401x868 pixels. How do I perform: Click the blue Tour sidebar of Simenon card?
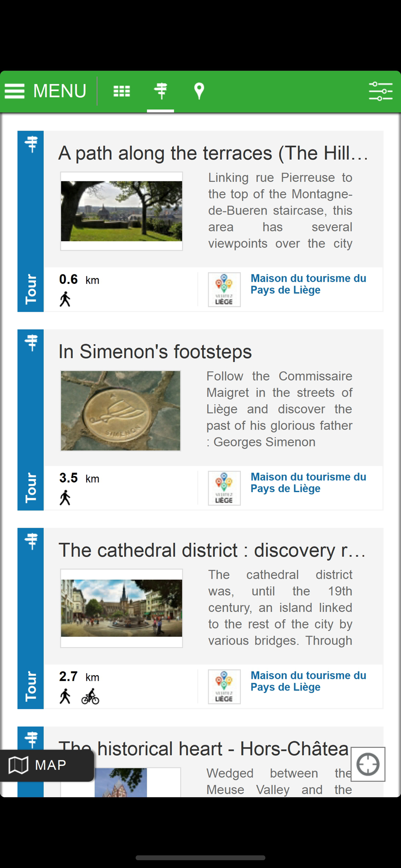click(x=30, y=420)
